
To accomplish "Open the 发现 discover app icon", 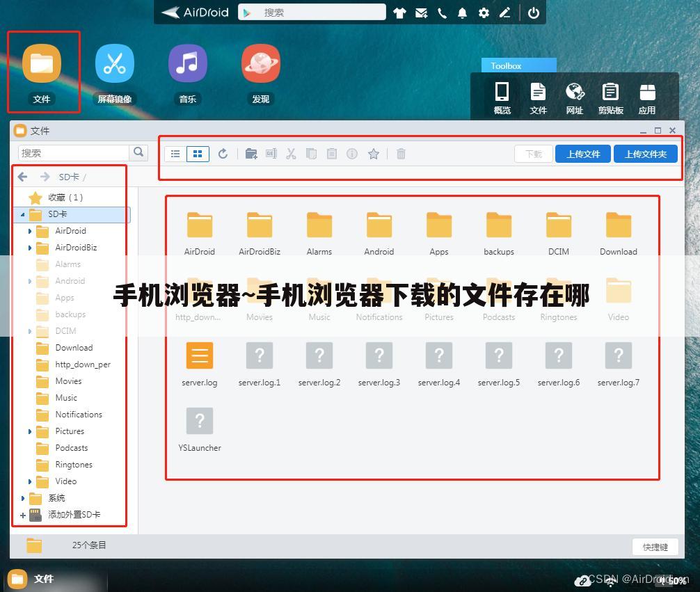I will pyautogui.click(x=261, y=63).
